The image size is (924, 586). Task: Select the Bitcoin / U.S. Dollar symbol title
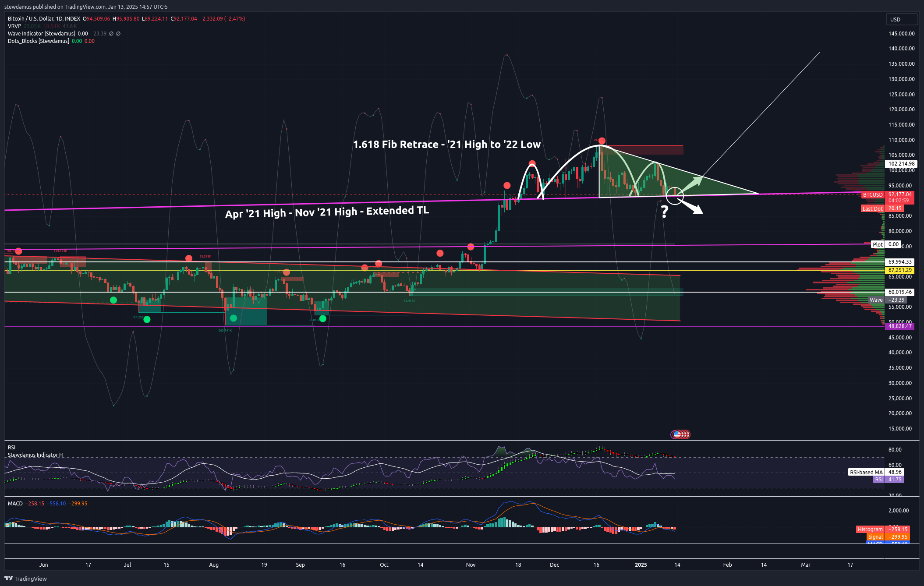(x=44, y=19)
